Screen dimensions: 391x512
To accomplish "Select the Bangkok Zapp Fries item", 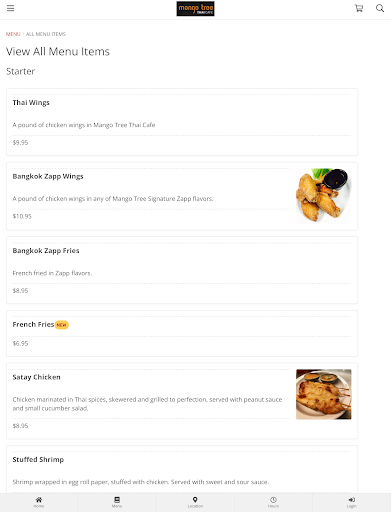I will tap(182, 270).
